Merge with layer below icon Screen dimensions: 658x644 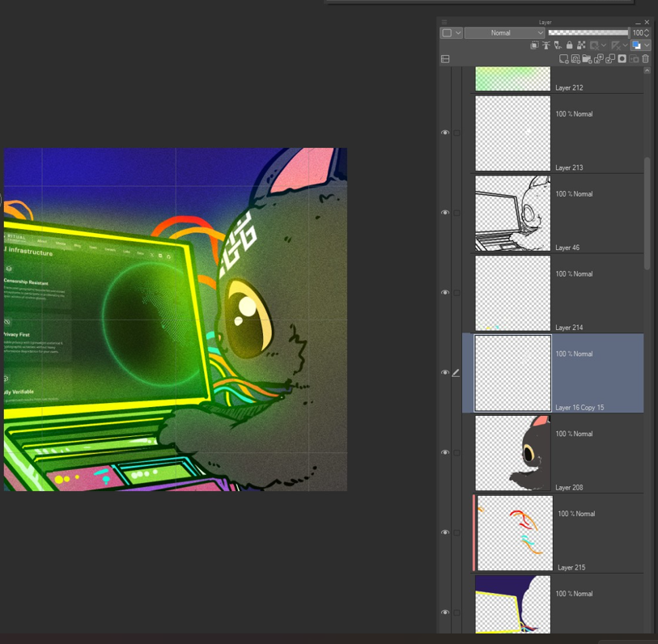pyautogui.click(x=610, y=59)
